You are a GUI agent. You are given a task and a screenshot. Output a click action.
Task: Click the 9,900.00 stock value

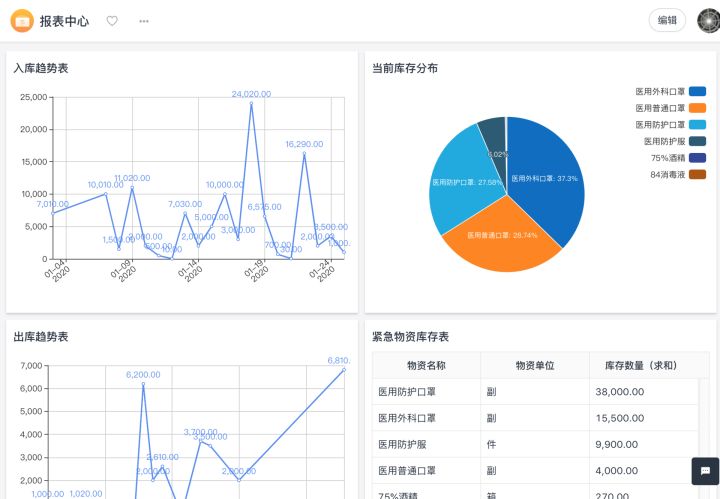click(x=616, y=444)
